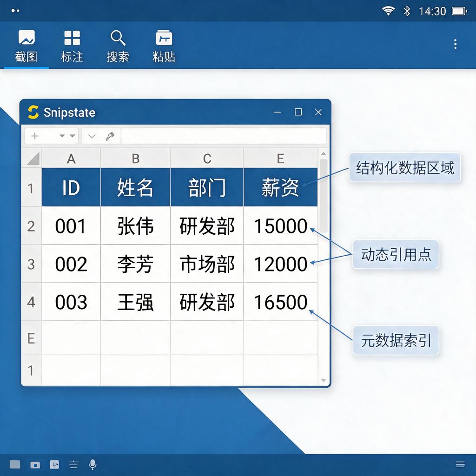This screenshot has height=476, width=476.
Task: Select row 4 header
Action: tap(31, 302)
